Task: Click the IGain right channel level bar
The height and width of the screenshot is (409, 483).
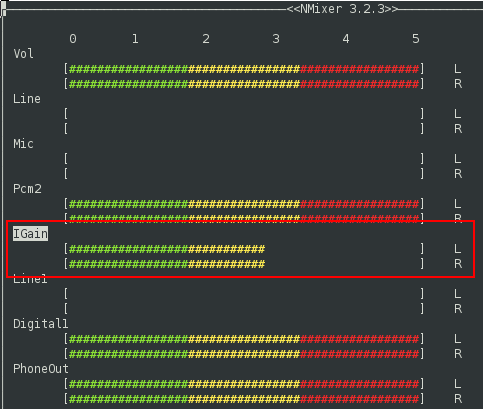Action: [x=244, y=264]
